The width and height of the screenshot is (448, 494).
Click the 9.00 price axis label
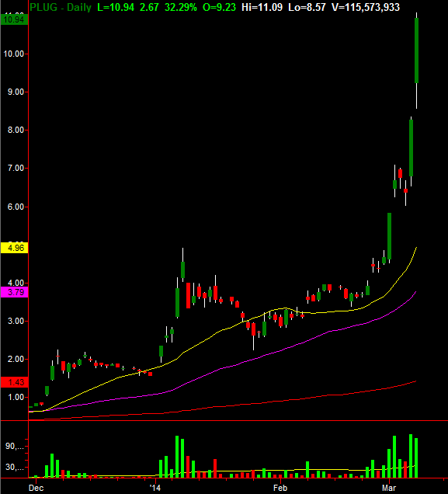(16, 92)
